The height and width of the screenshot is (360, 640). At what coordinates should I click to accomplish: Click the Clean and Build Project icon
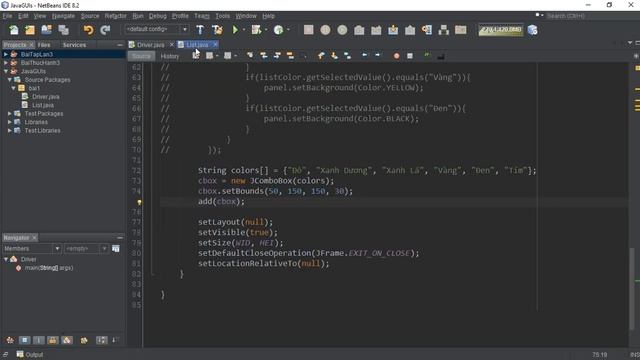(217, 30)
